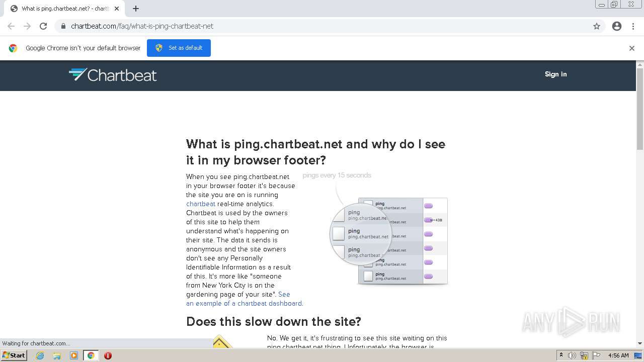644x362 pixels.
Task: Close the 'What is ping.chartbeat.net?' tab
Action: click(x=117, y=9)
